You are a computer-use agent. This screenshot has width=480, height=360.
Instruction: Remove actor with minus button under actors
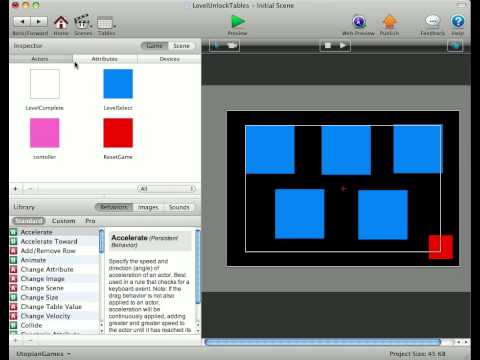(30, 189)
